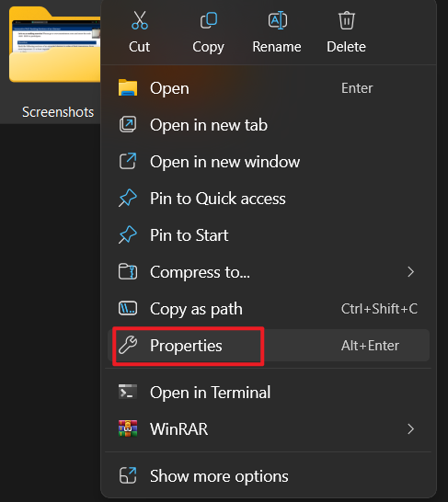The height and width of the screenshot is (502, 448).
Task: Select Open in new window
Action: pyautogui.click(x=269, y=162)
